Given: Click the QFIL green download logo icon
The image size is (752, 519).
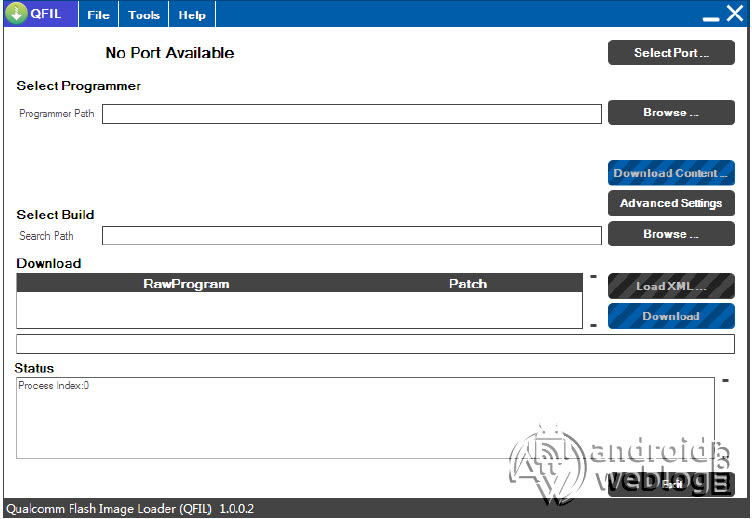Looking at the screenshot, I should pos(16,14).
